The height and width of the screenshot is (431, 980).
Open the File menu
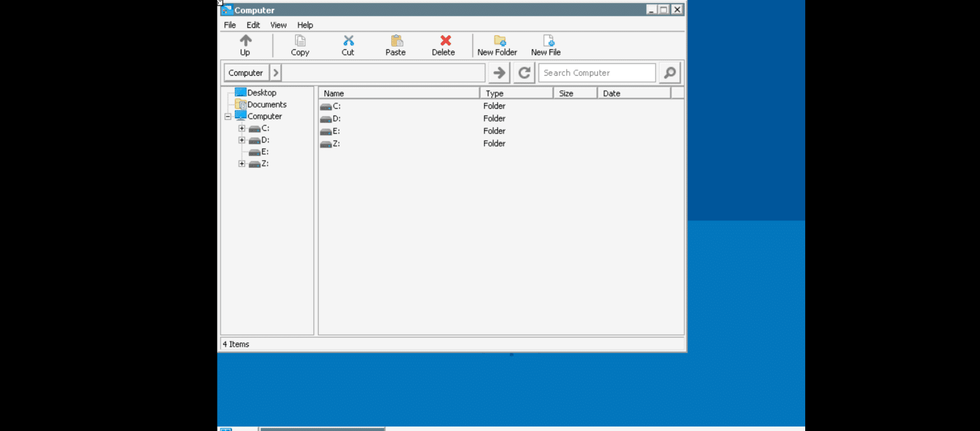229,25
